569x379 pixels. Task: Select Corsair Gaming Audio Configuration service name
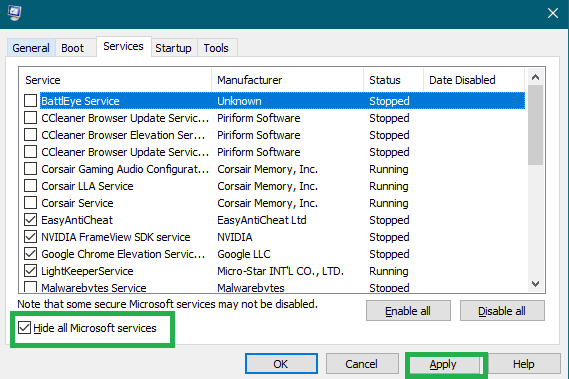pyautogui.click(x=125, y=169)
